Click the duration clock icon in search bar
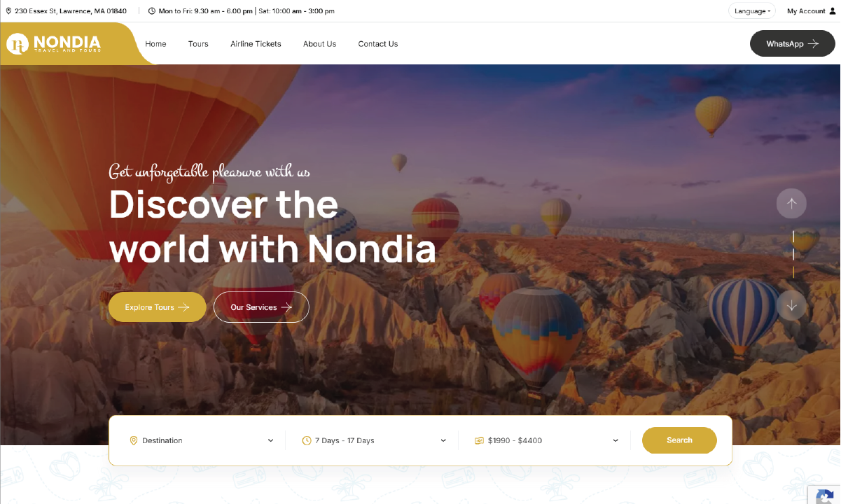 [x=307, y=441]
